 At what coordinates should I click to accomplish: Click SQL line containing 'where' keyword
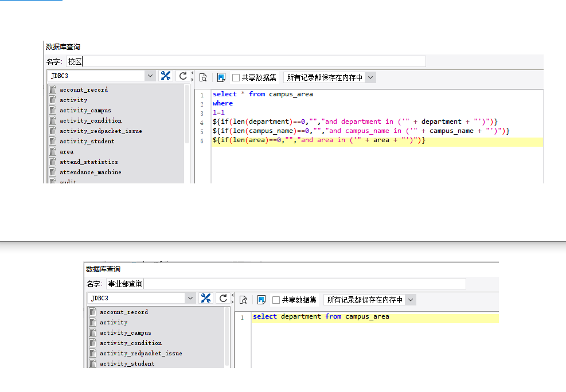[x=223, y=104]
